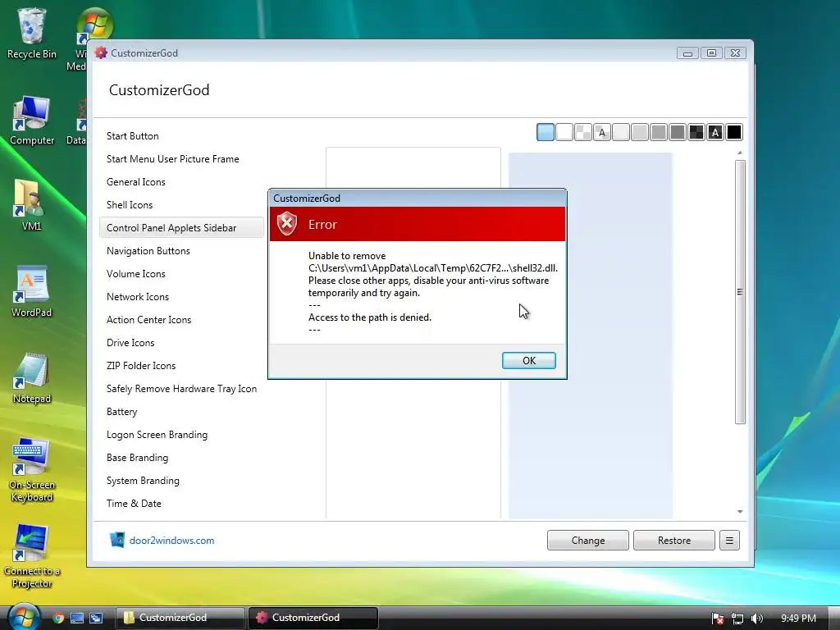Click the 9:49 PM clock

click(x=798, y=619)
